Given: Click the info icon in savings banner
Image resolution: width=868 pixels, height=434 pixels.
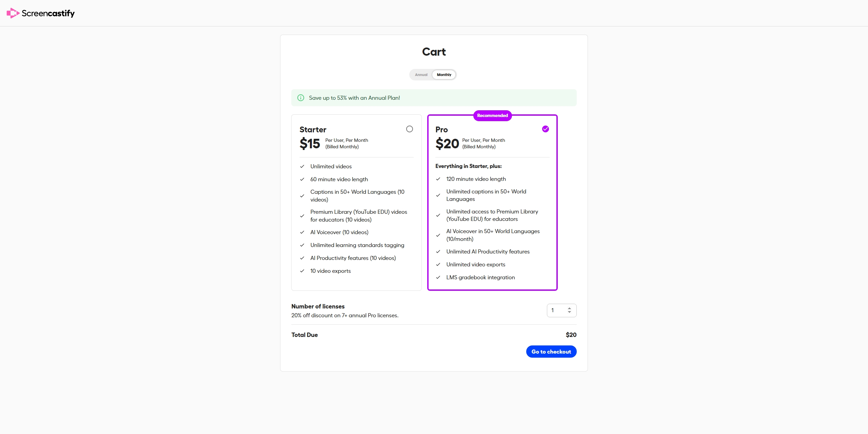Looking at the screenshot, I should click(300, 98).
